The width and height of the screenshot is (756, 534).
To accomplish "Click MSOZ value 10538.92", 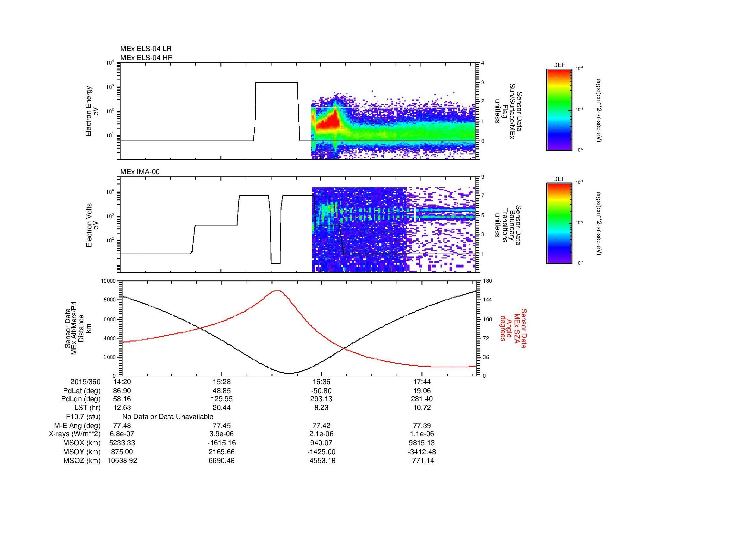I will (x=122, y=461).
